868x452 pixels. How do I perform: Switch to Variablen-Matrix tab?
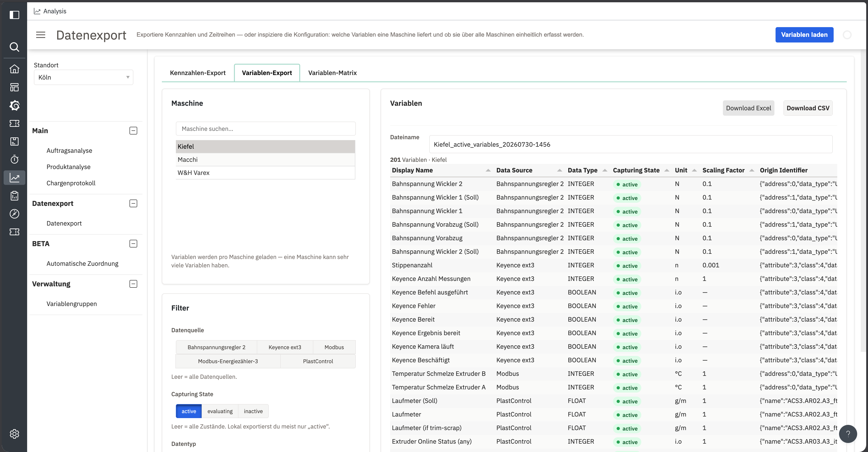332,73
